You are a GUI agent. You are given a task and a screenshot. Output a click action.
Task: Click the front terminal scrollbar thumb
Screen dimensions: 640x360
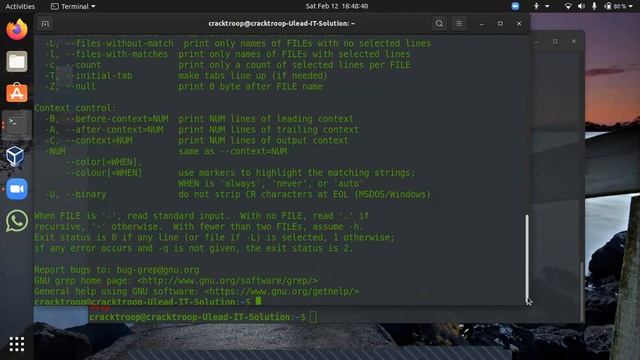527,258
